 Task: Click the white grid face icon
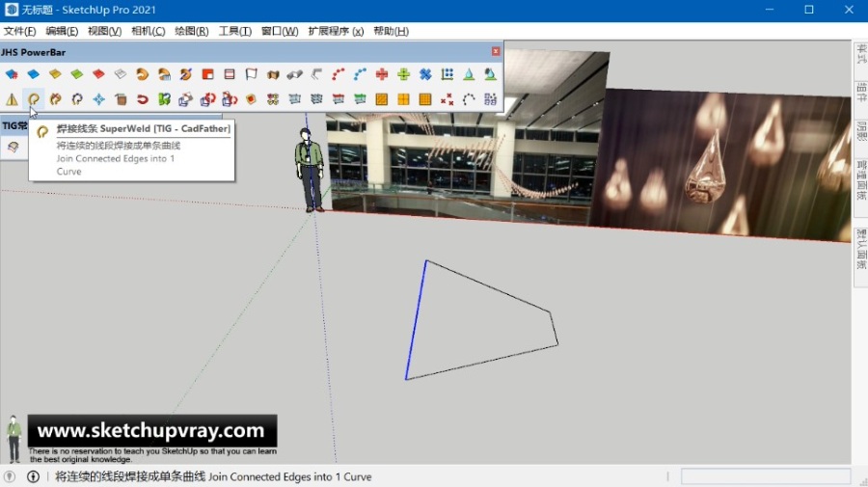(121, 74)
